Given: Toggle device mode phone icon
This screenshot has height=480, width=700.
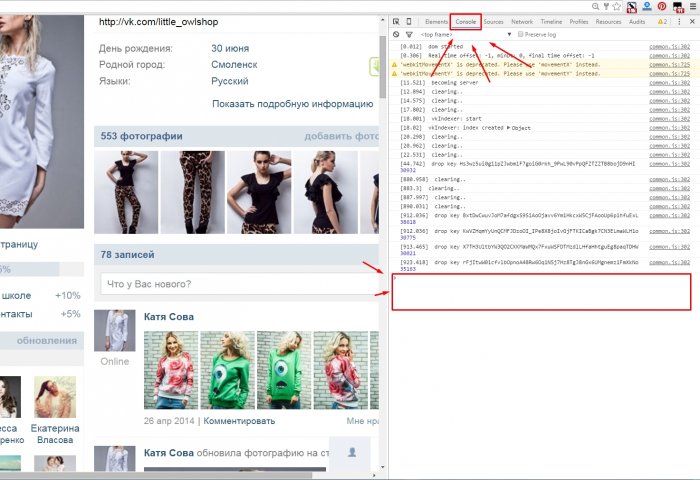Looking at the screenshot, I should tap(410, 21).
